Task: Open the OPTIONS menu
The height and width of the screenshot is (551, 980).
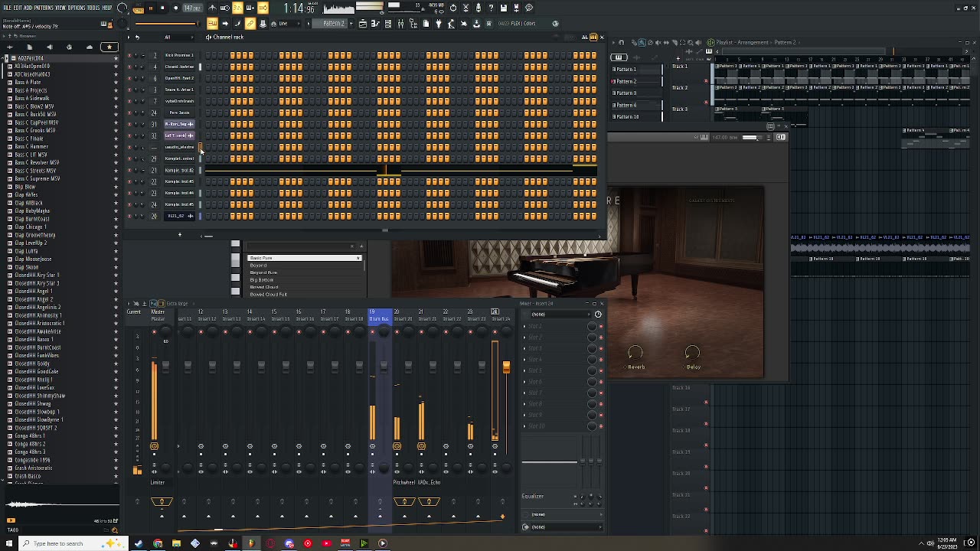Action: 77,8
